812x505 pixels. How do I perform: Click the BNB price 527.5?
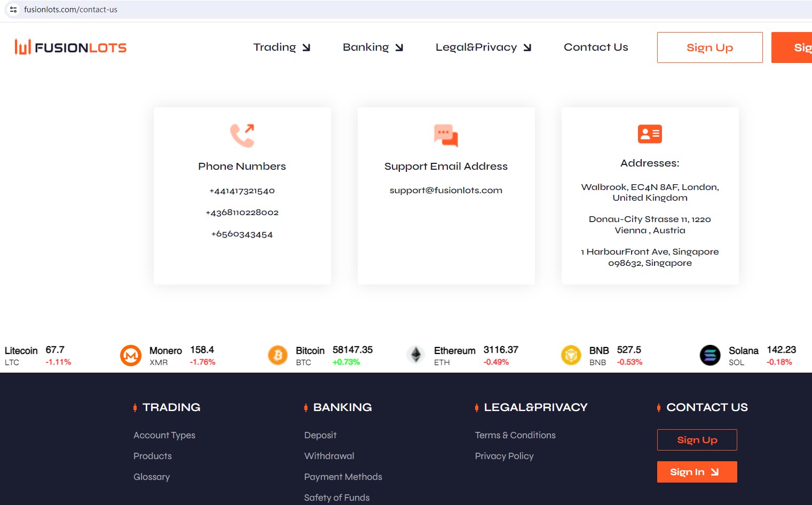tap(629, 350)
